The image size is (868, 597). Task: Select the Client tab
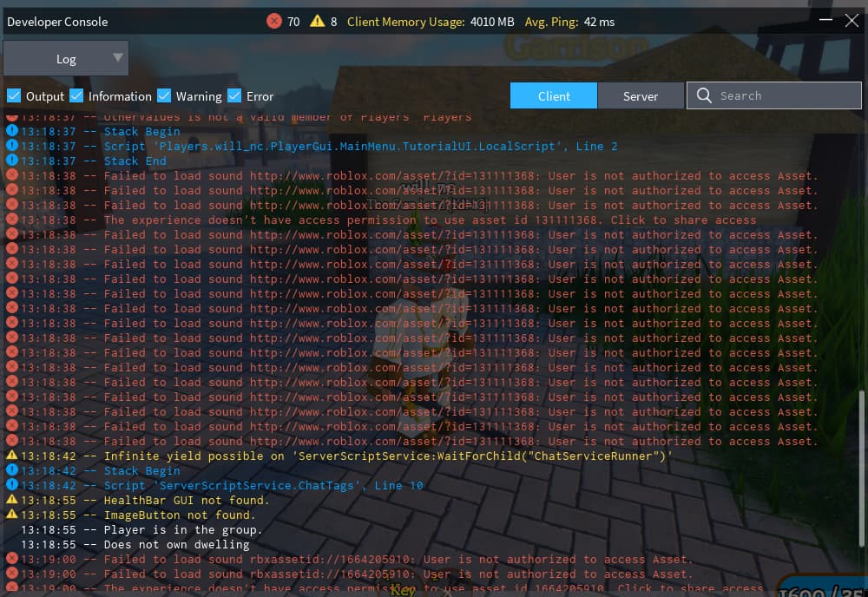(553, 95)
